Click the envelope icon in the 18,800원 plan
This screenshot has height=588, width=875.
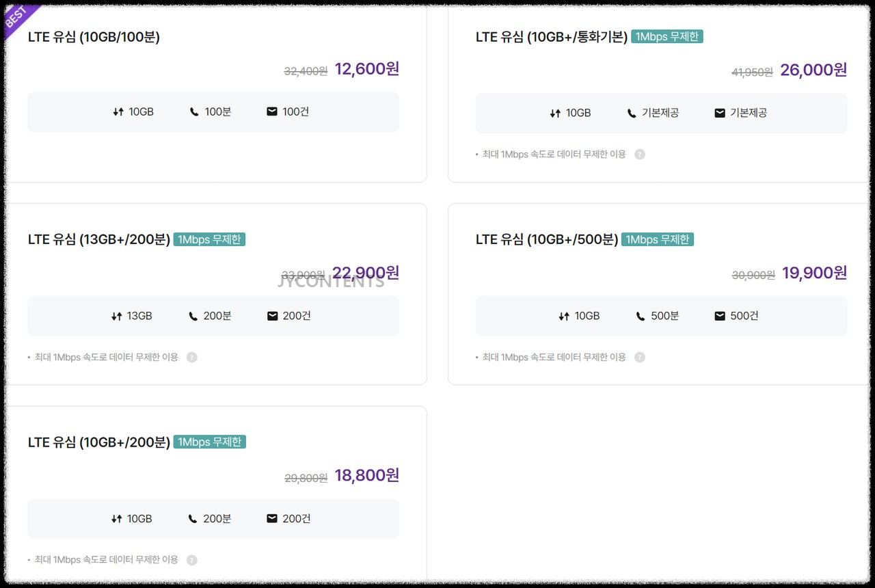(x=273, y=519)
